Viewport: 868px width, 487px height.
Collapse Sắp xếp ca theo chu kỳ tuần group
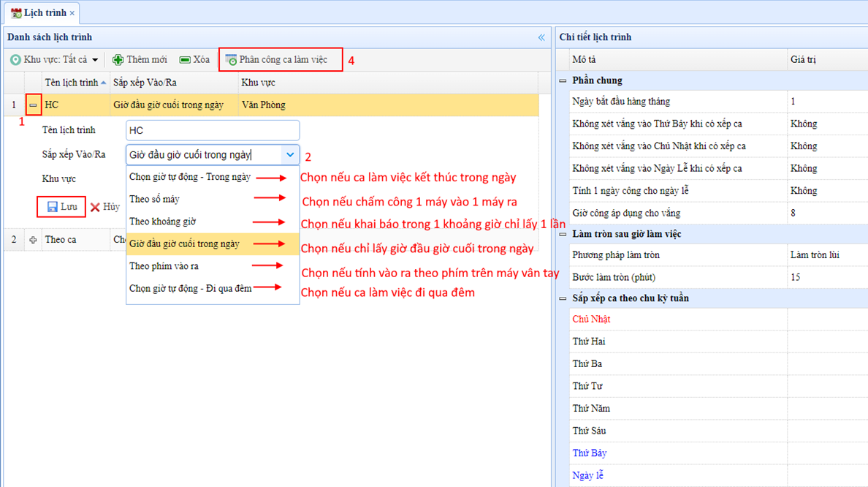563,298
